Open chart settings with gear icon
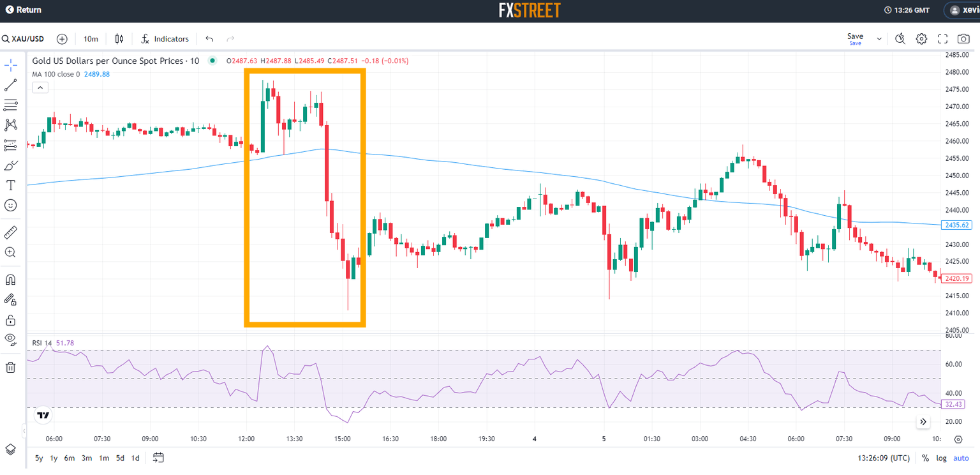This screenshot has width=980, height=475. pos(921,38)
